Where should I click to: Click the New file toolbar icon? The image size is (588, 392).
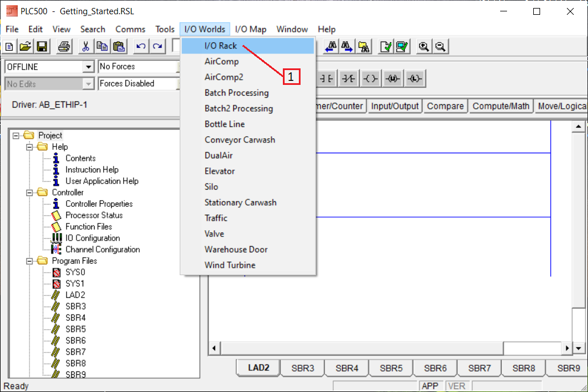pos(9,47)
